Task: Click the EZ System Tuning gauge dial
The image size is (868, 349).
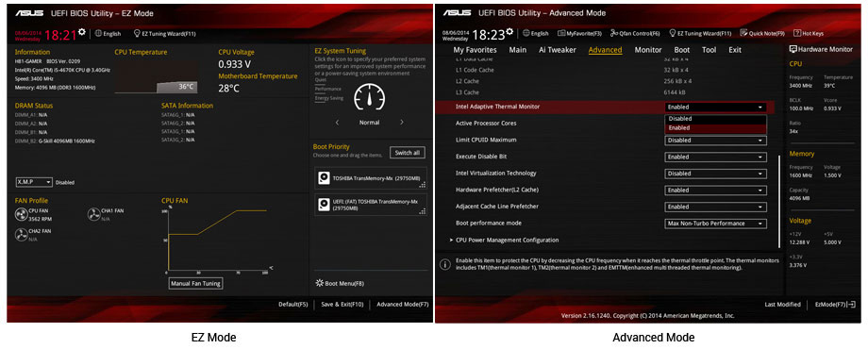Action: (369, 97)
